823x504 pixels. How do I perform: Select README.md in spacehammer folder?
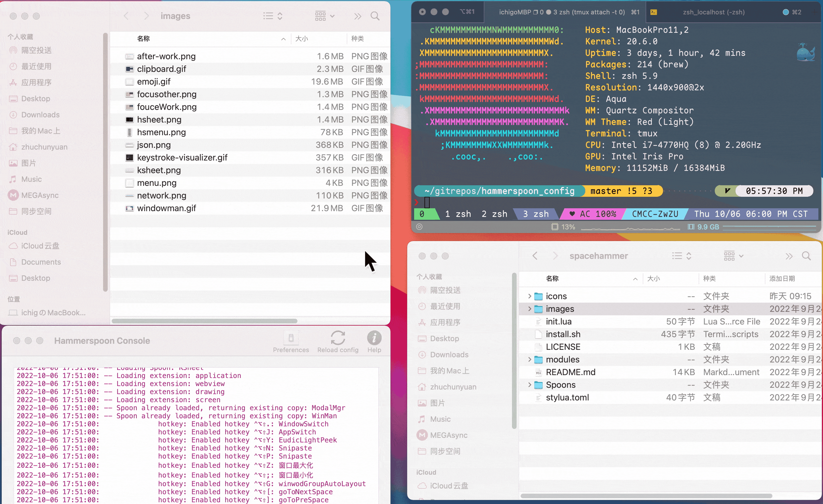click(570, 372)
